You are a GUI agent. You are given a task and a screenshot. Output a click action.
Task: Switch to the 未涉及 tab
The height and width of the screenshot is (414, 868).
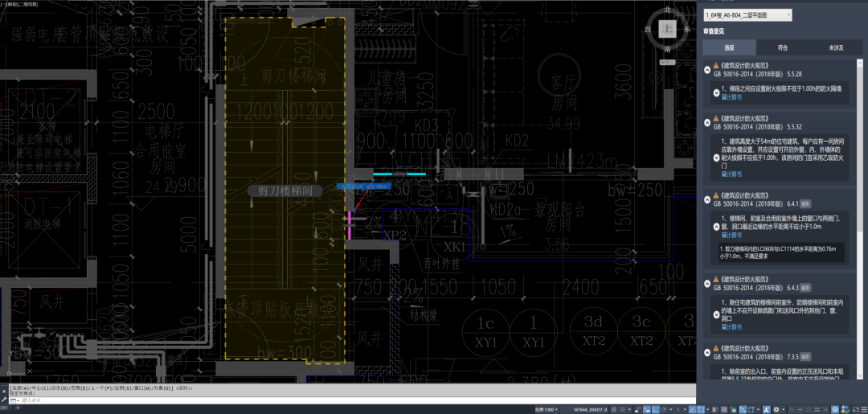point(837,48)
